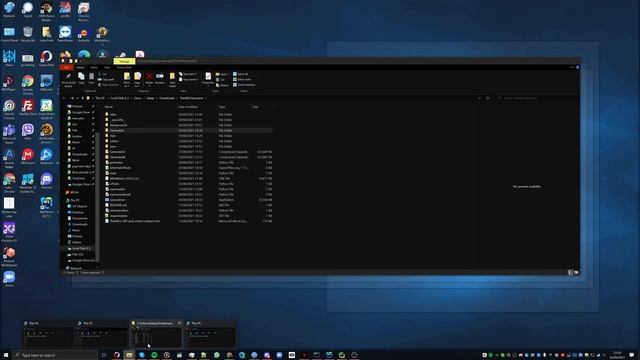The width and height of the screenshot is (640, 360).
Task: Close the Downloads window thumbnail preview
Action: click(x=179, y=323)
